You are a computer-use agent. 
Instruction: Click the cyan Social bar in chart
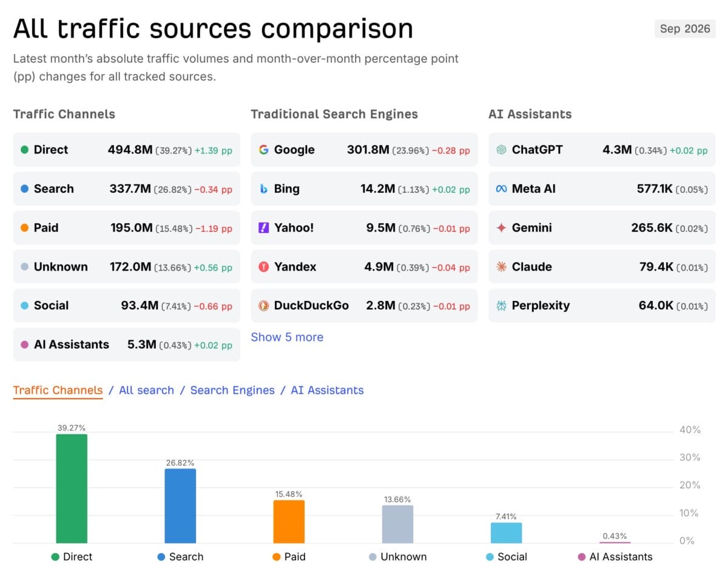tap(506, 533)
